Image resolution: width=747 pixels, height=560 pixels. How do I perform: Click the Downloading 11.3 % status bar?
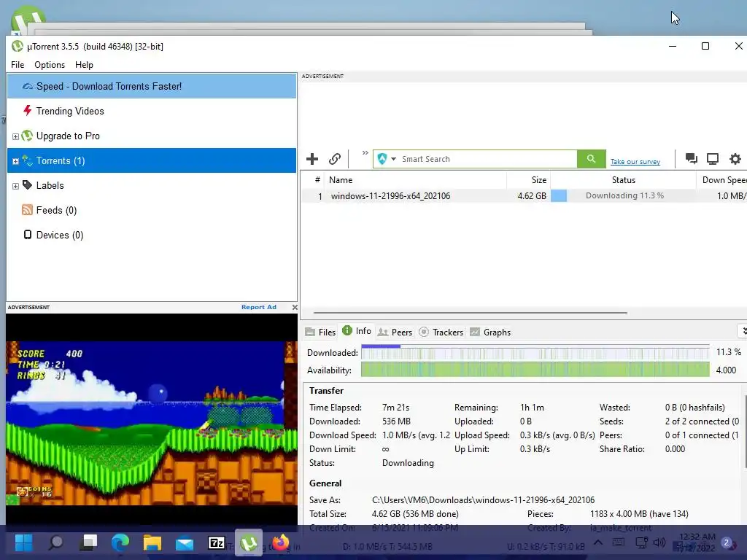[x=623, y=195]
